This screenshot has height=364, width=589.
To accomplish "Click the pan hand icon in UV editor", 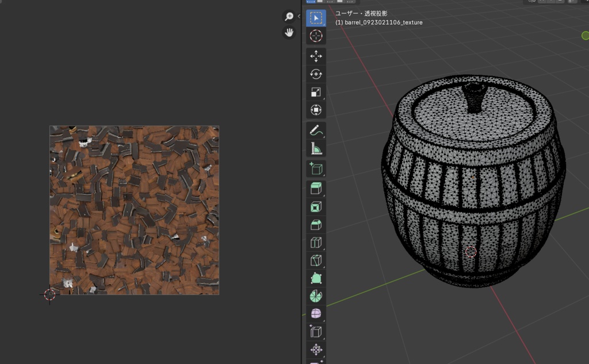I will 289,33.
